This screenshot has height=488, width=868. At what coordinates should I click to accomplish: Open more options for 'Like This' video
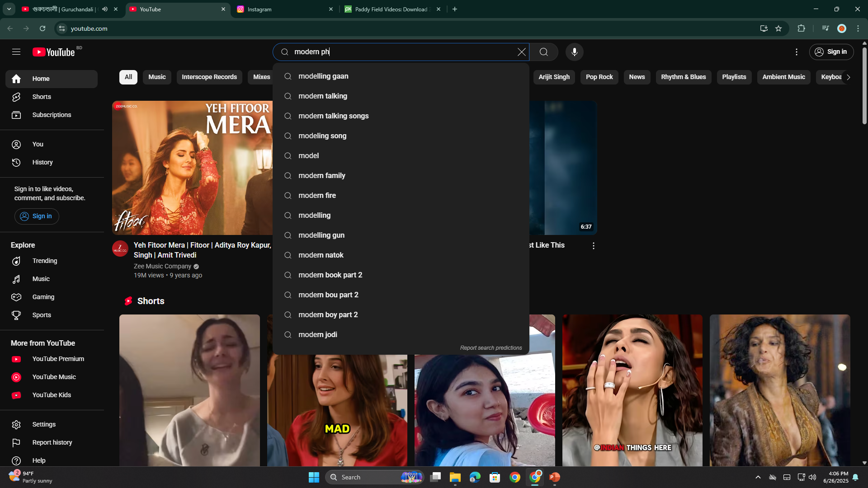593,246
